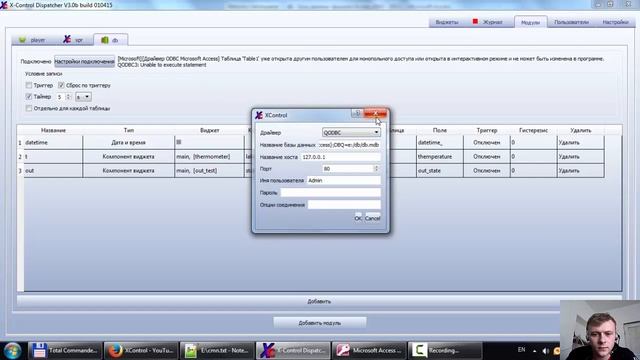Click the Название column header

[53, 130]
